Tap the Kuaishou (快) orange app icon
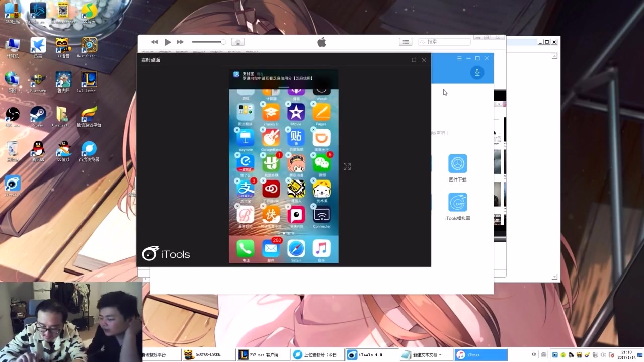644x362 pixels. click(x=271, y=215)
